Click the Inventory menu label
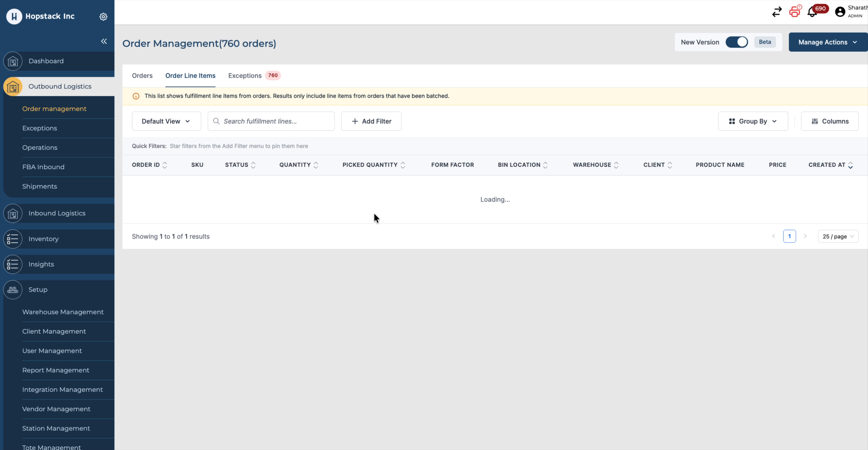Image resolution: width=868 pixels, height=450 pixels. point(44,239)
